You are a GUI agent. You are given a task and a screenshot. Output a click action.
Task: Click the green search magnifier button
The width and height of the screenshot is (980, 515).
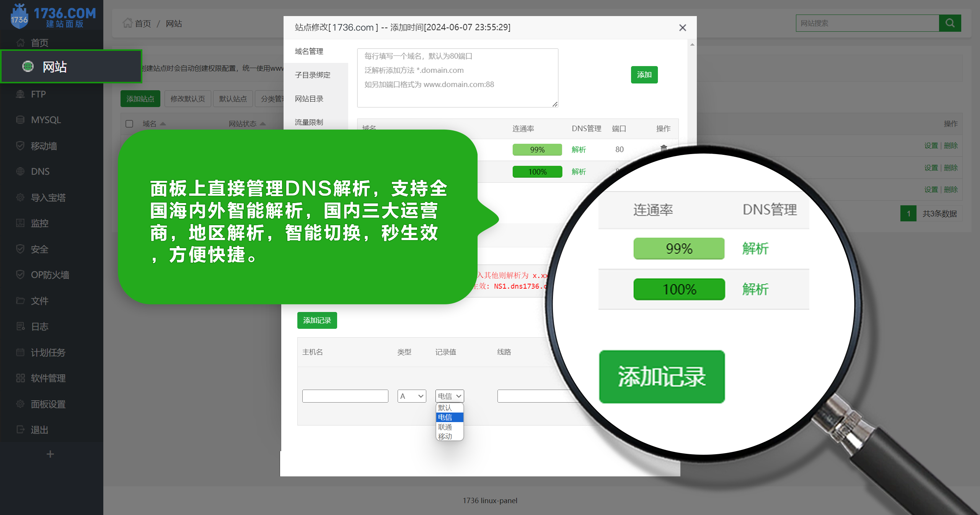coord(950,23)
